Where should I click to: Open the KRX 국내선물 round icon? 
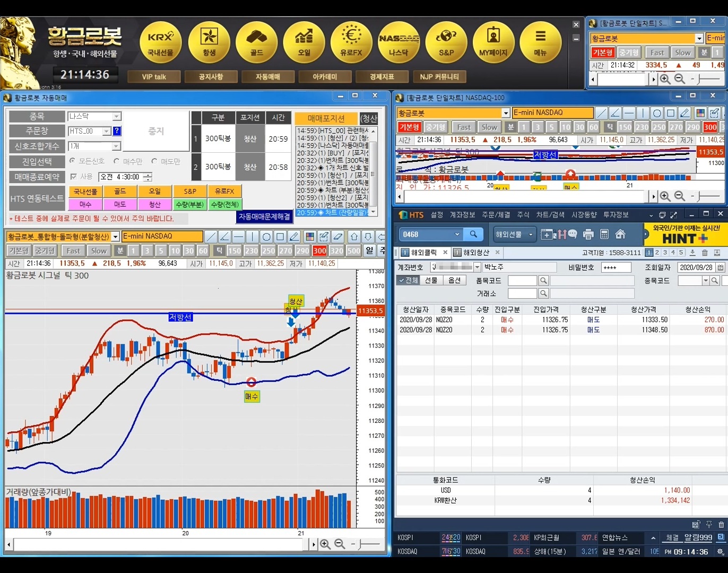[161, 42]
